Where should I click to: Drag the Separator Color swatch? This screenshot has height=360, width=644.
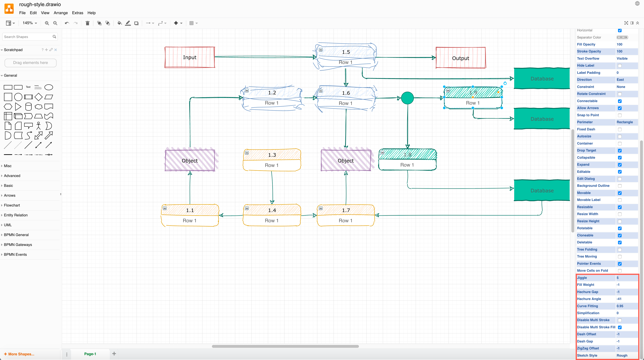click(622, 37)
